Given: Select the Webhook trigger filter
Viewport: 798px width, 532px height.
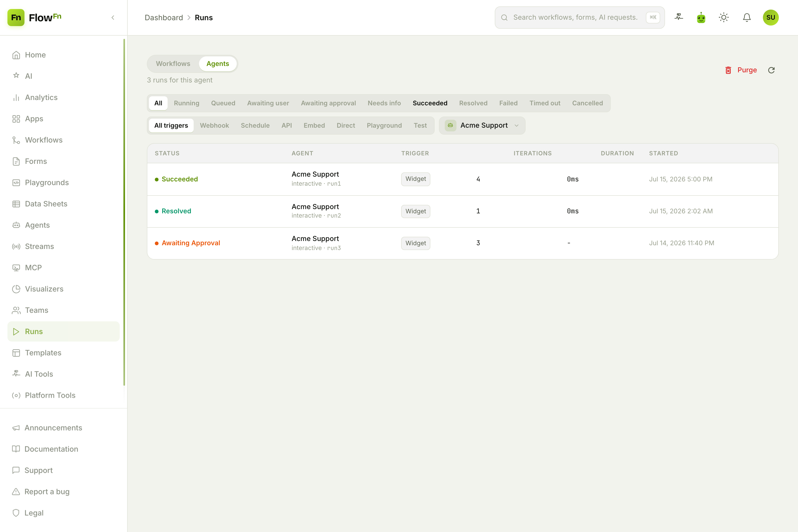Looking at the screenshot, I should pyautogui.click(x=214, y=126).
